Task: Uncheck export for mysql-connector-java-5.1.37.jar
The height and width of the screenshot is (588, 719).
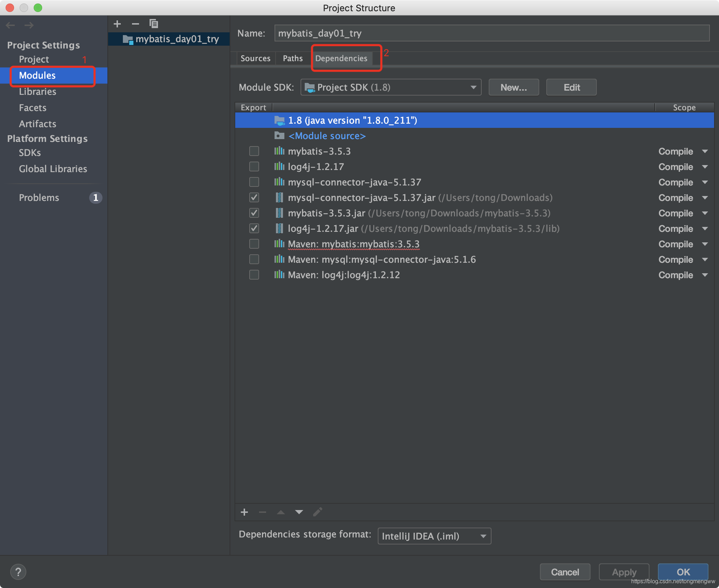Action: point(254,197)
